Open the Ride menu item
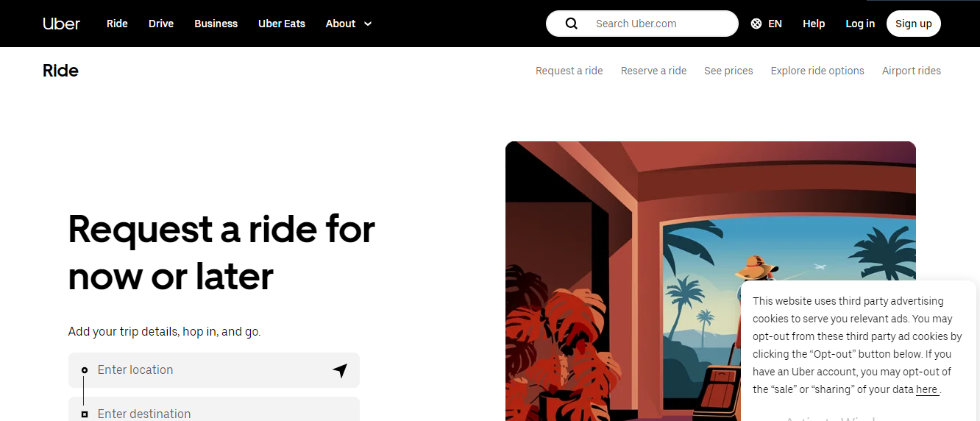The height and width of the screenshot is (421, 980). pos(117,24)
